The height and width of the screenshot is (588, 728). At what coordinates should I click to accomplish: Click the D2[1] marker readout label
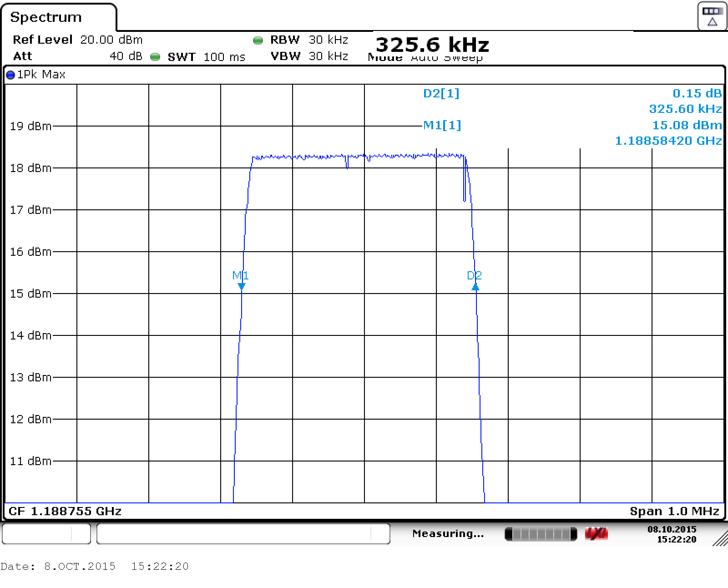pos(441,93)
